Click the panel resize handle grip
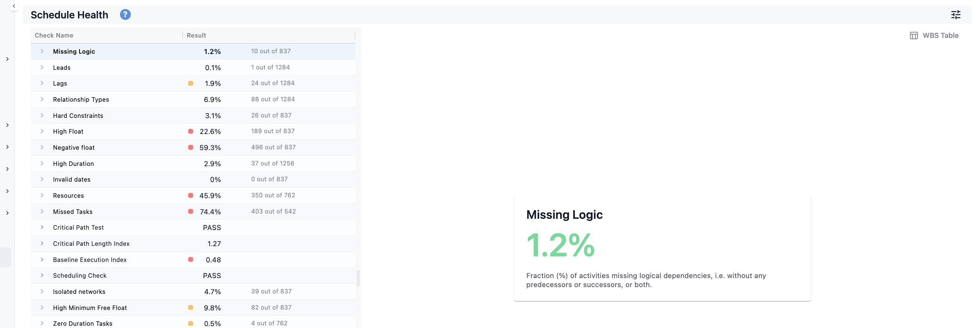The image size is (980, 328). [358, 278]
